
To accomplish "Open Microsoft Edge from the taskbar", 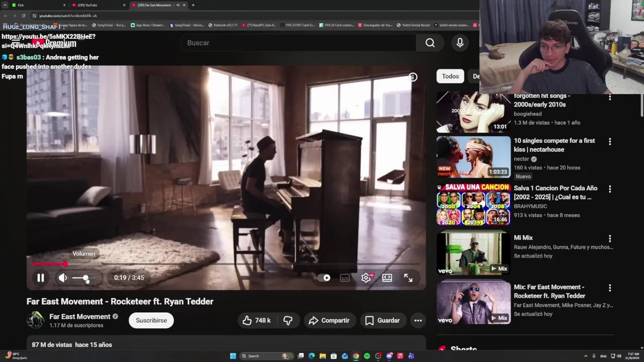I will click(x=311, y=356).
